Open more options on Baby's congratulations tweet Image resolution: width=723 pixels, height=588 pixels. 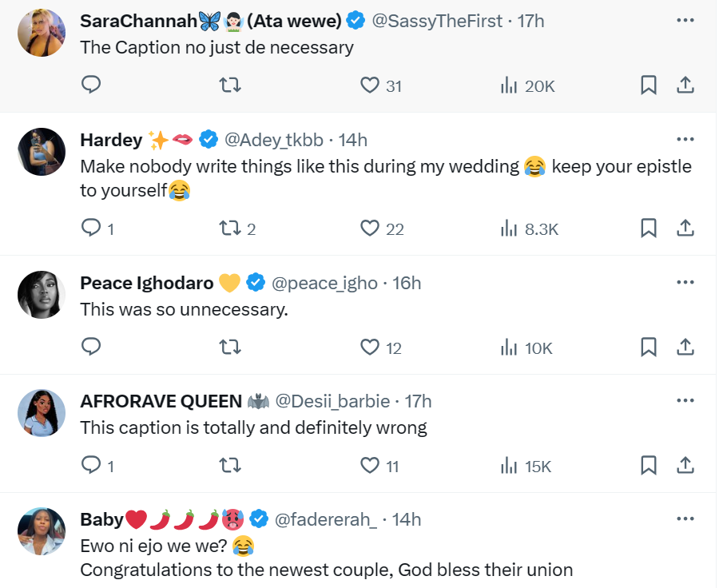point(685,518)
